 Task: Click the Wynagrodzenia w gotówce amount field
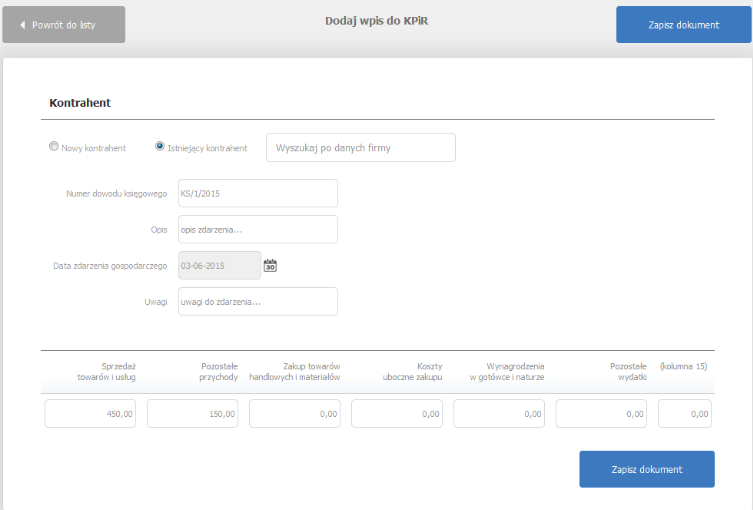499,413
